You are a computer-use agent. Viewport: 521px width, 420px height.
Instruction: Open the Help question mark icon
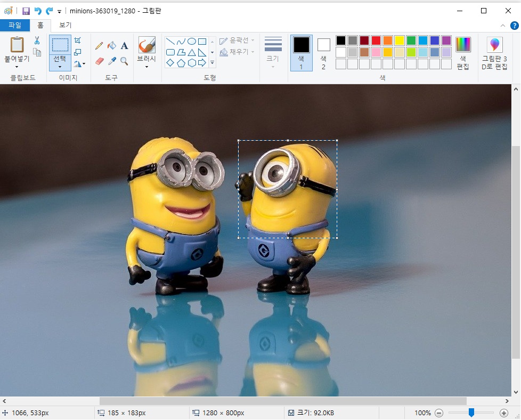tap(515, 25)
